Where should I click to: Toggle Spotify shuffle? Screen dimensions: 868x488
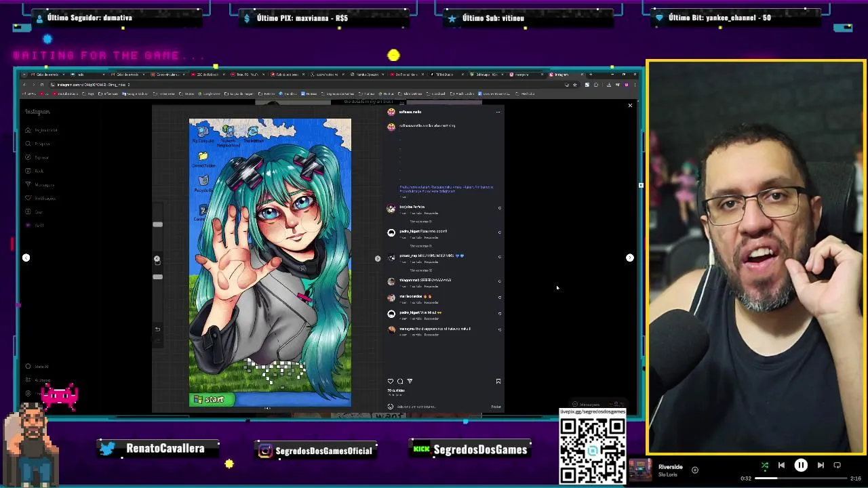click(x=764, y=466)
